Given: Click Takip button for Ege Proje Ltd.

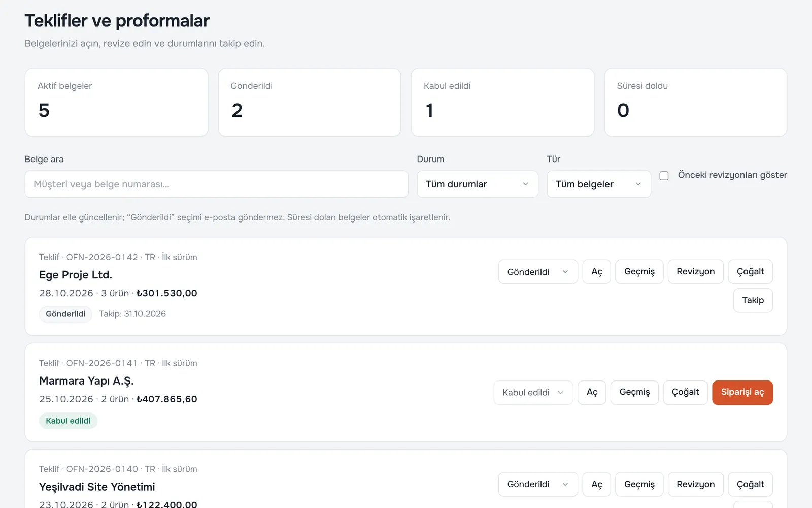Looking at the screenshot, I should click(753, 300).
